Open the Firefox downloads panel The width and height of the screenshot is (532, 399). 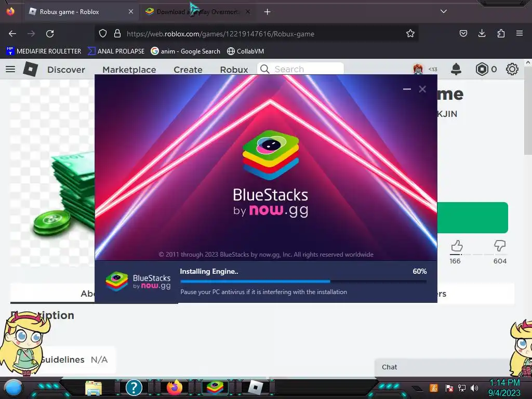click(482, 33)
